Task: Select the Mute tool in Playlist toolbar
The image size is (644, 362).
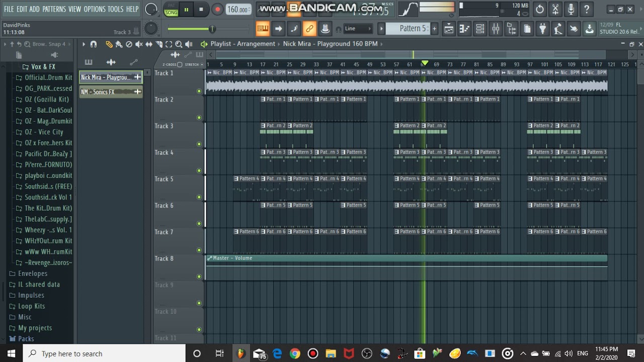Action: coord(139,44)
